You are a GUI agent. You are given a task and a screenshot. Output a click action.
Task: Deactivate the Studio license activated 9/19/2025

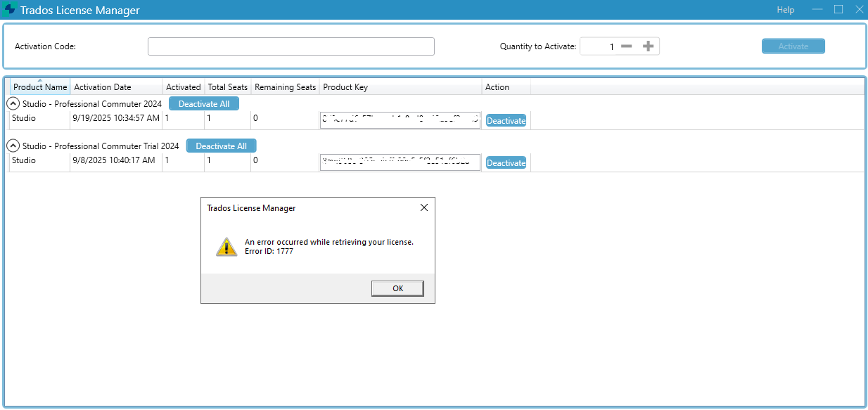pos(506,120)
